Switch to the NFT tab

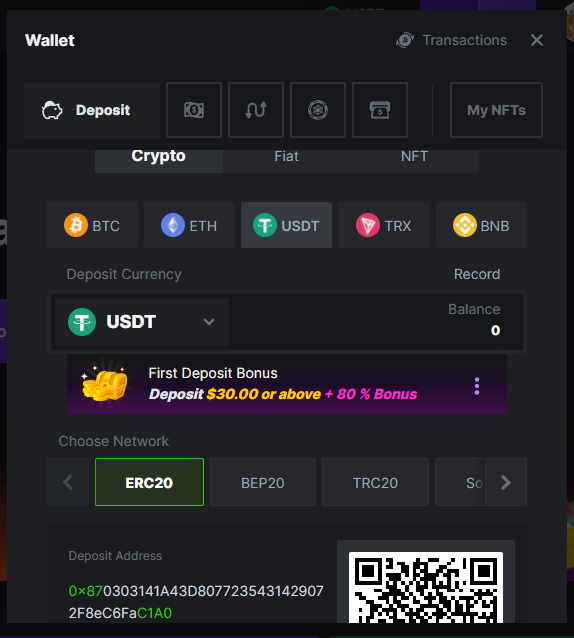tap(414, 157)
